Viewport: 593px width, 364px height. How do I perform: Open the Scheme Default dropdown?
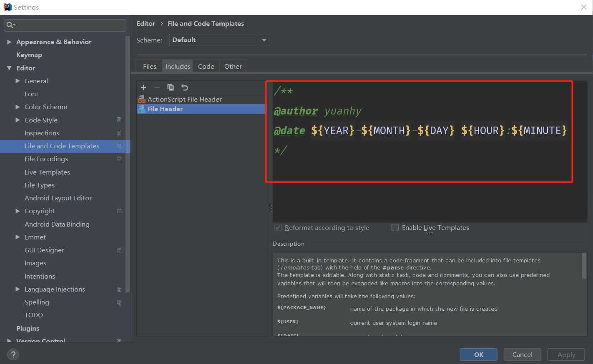pyautogui.click(x=219, y=40)
